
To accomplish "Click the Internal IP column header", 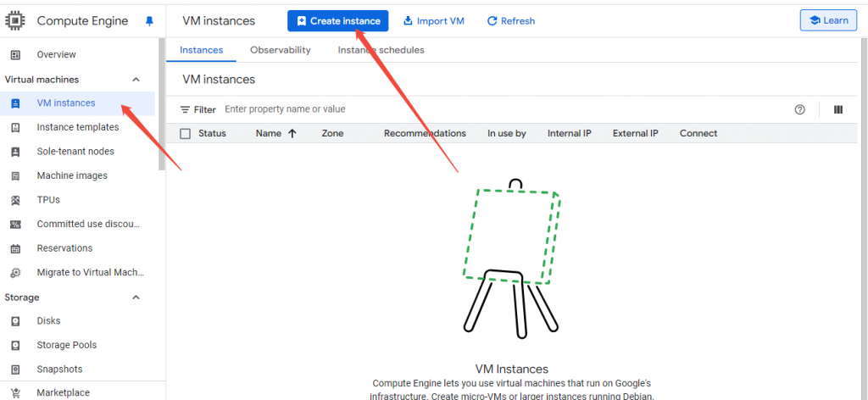I will coord(570,133).
